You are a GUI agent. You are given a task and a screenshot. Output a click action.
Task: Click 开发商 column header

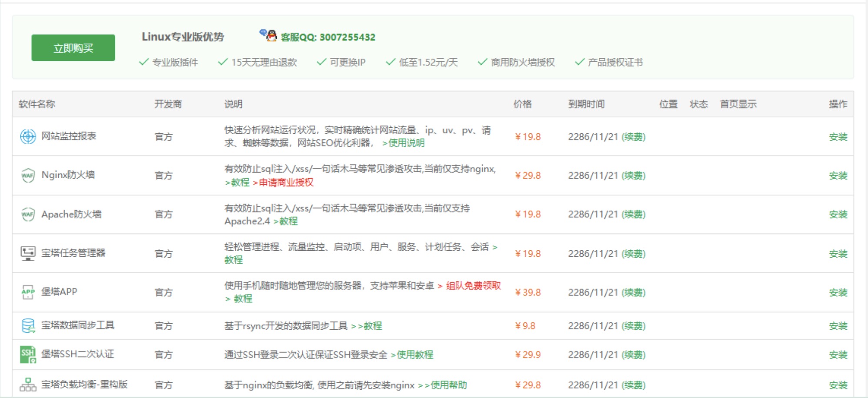168,104
